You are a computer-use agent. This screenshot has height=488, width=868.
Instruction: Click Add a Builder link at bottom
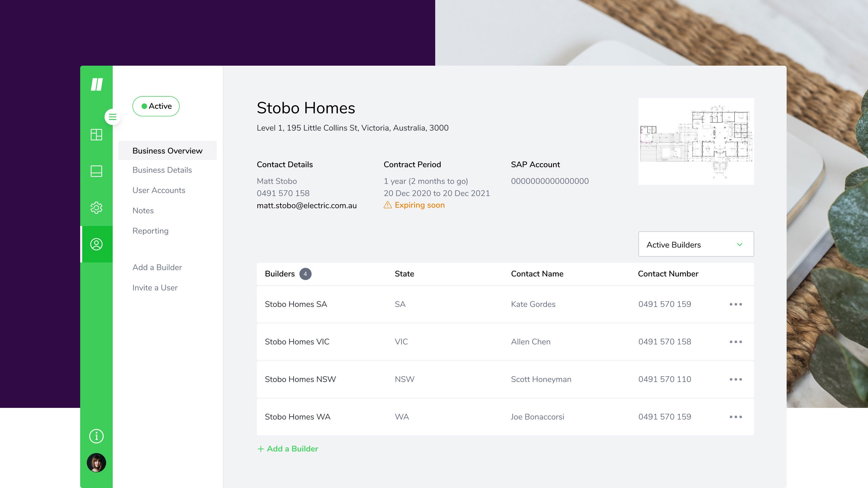[x=288, y=449]
